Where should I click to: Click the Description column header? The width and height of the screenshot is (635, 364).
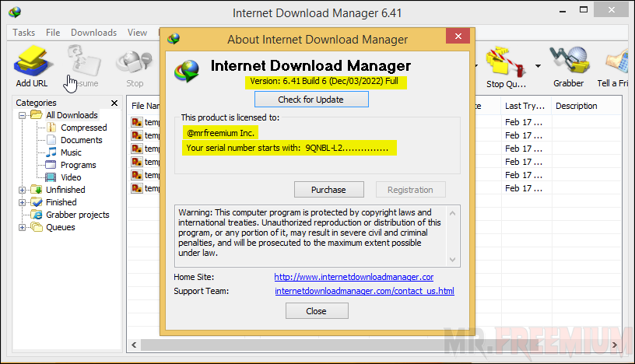[587, 106]
